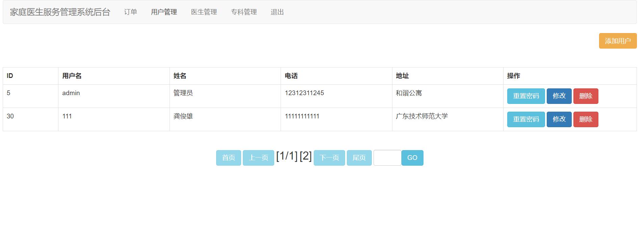Click the 下一页 button
The image size is (644, 252).
pos(329,158)
